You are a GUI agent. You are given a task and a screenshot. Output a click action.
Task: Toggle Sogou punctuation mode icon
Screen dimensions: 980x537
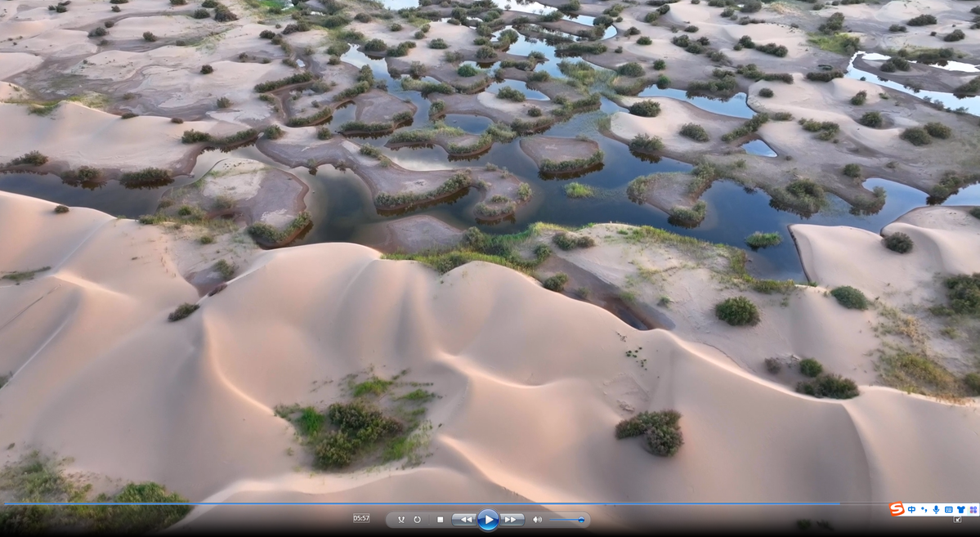pos(924,509)
